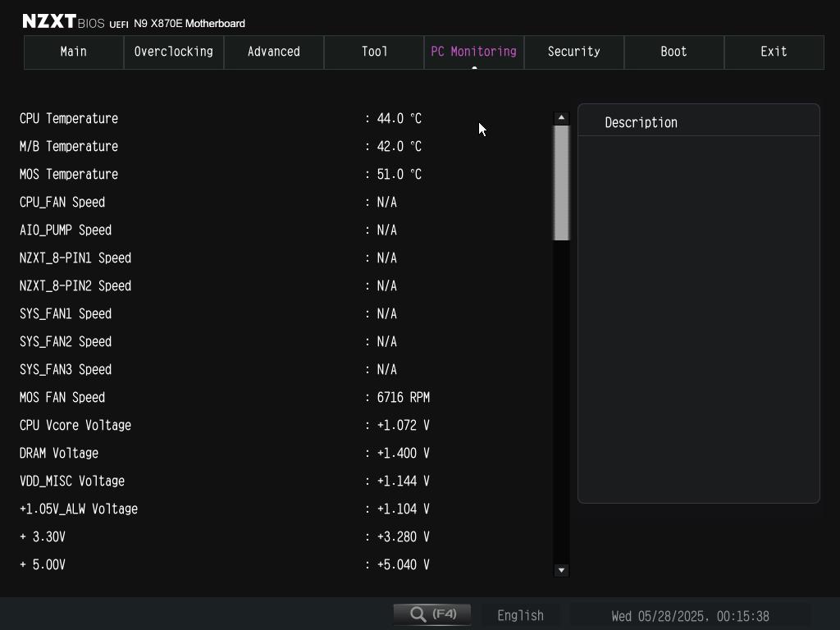Click the date and time display
The height and width of the screenshot is (630, 840).
click(690, 616)
